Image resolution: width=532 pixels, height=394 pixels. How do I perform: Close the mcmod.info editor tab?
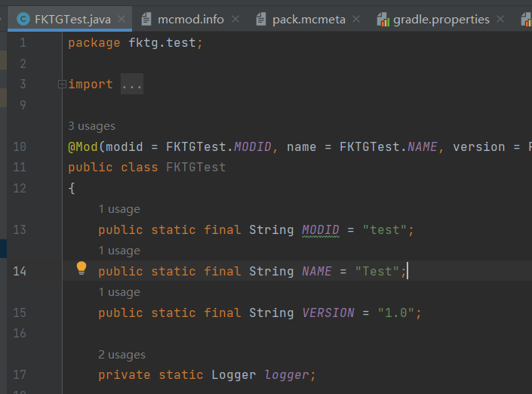pos(235,19)
